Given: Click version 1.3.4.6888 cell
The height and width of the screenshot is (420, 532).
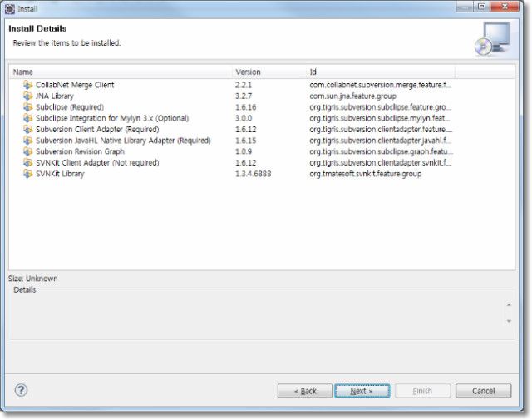Looking at the screenshot, I should pyautogui.click(x=253, y=174).
